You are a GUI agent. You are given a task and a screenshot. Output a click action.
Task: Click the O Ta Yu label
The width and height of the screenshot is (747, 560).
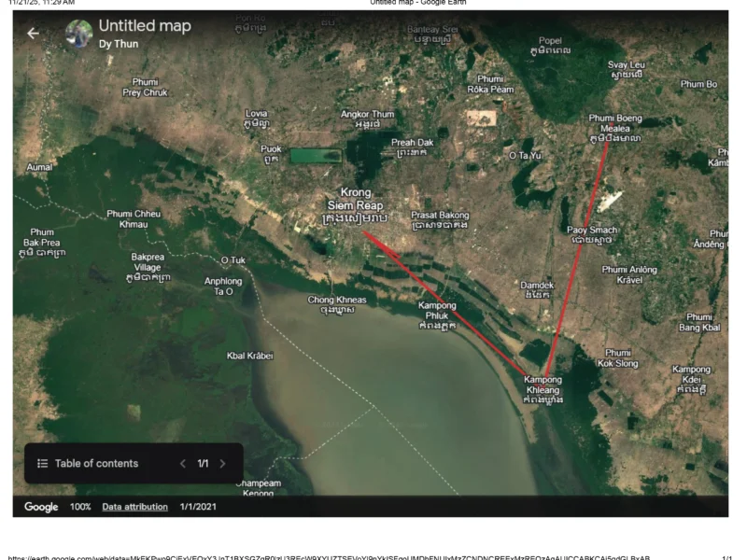tap(525, 155)
